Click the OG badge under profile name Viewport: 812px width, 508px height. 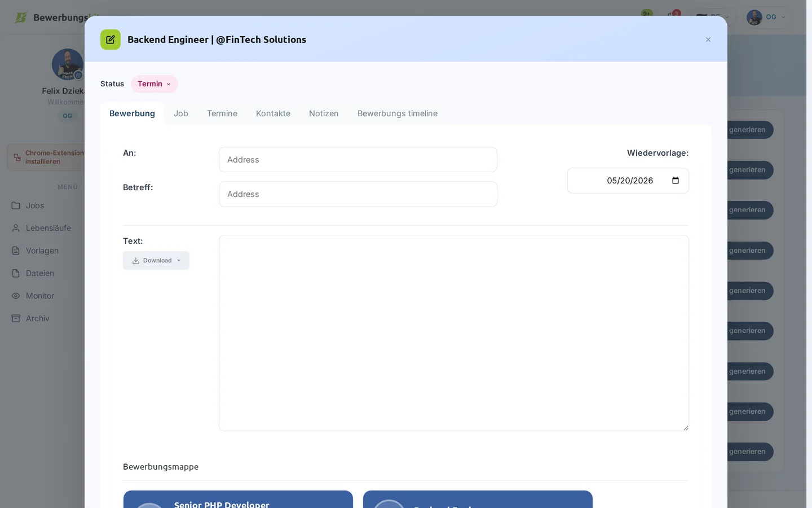coord(68,116)
